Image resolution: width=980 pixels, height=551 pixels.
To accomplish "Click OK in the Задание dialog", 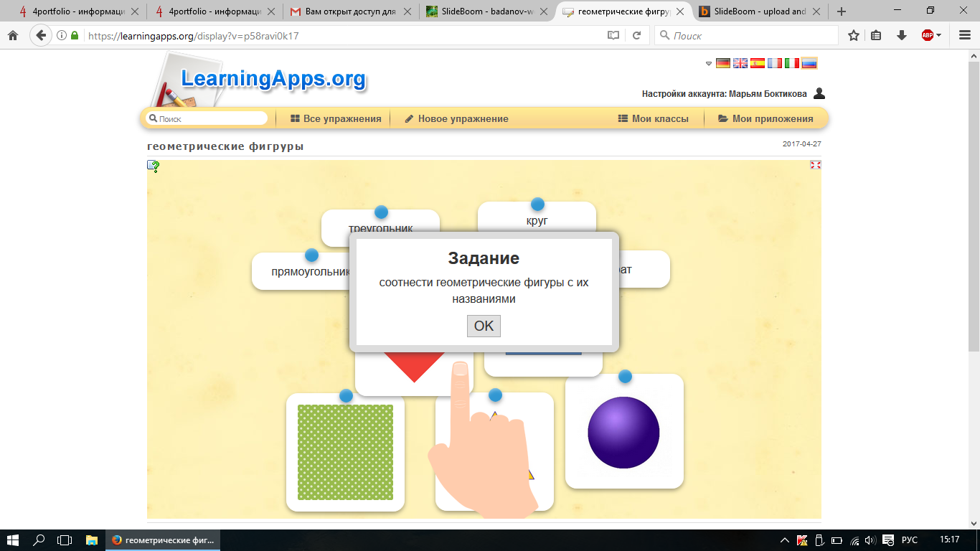I will (x=484, y=326).
